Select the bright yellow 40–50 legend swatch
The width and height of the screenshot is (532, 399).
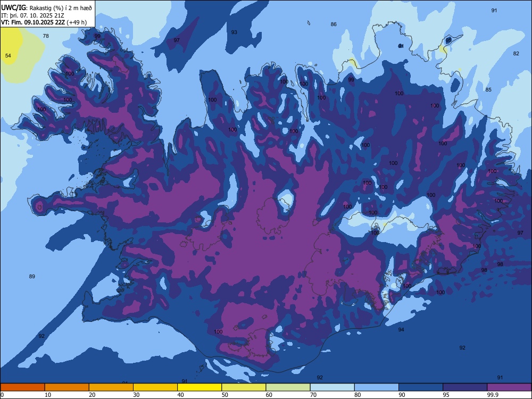point(199,387)
